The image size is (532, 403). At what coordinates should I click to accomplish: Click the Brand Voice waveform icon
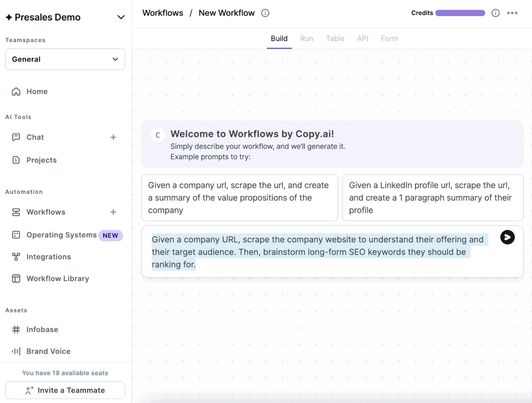[16, 351]
